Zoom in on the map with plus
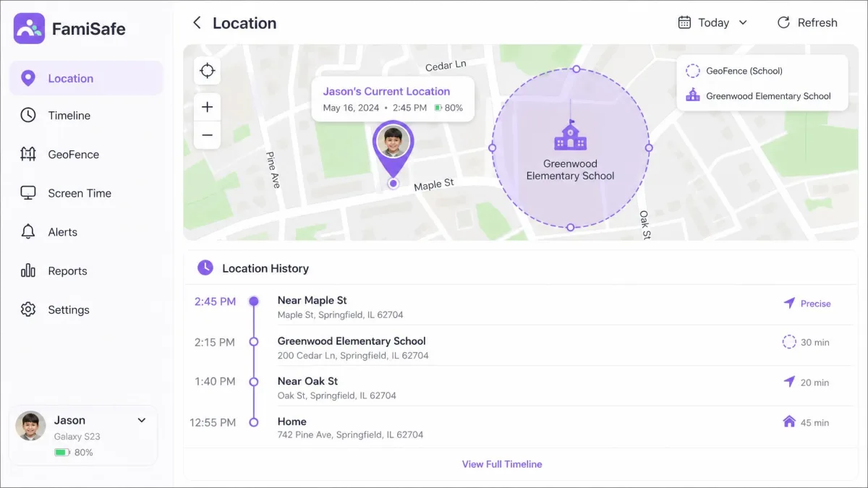 click(x=208, y=107)
